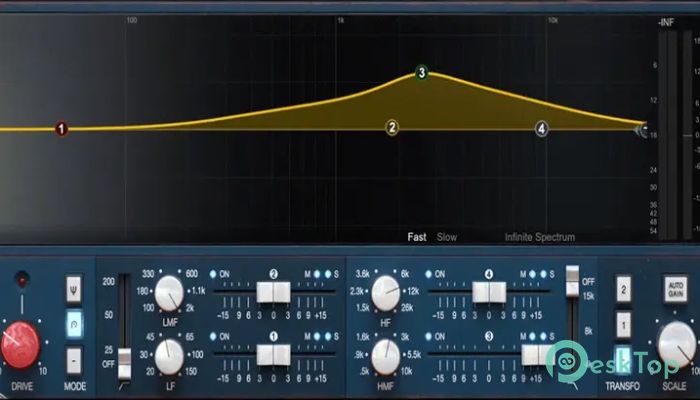Click the LMF frequency knob

[169, 292]
